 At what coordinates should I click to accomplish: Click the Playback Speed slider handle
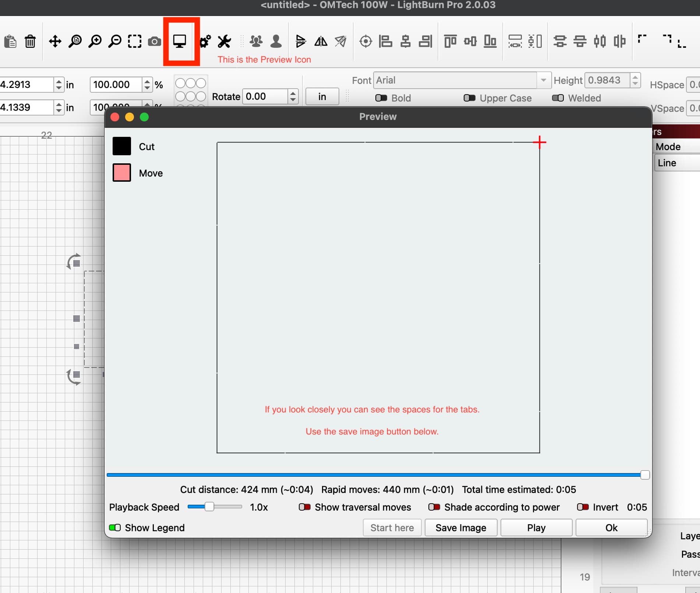(209, 507)
